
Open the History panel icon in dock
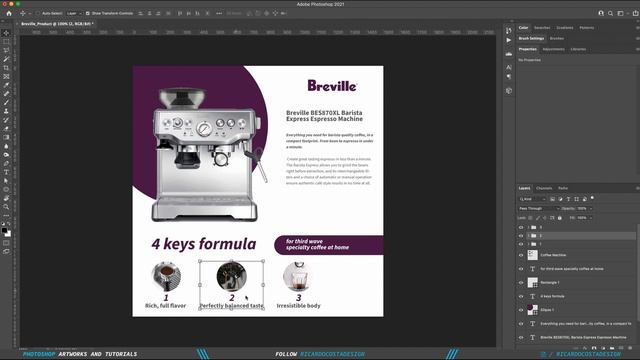click(x=509, y=31)
